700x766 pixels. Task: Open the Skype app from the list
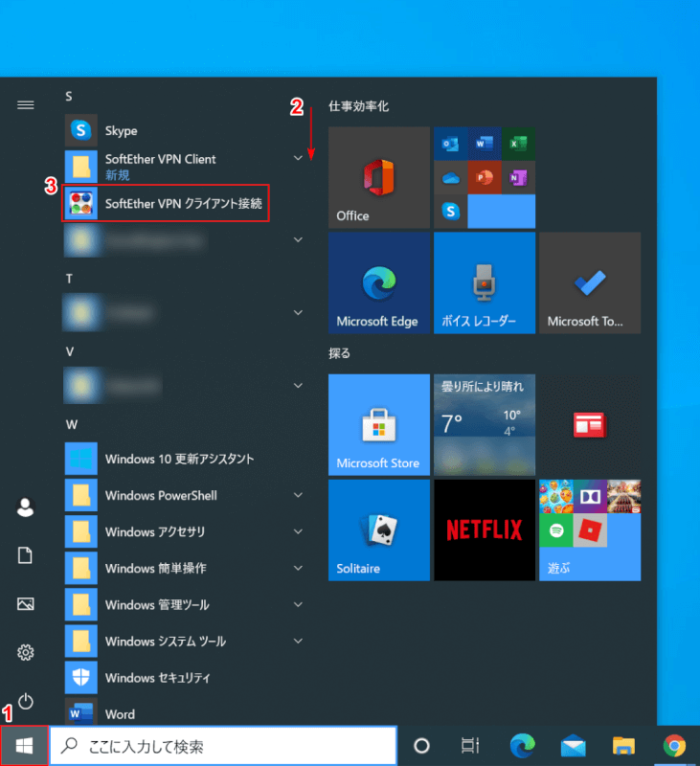pyautogui.click(x=121, y=130)
